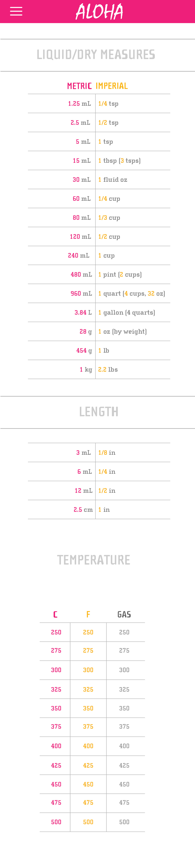The width and height of the screenshot is (195, 868).
Task: Click the Liquid/Dry Measures section title
Action: click(x=96, y=54)
